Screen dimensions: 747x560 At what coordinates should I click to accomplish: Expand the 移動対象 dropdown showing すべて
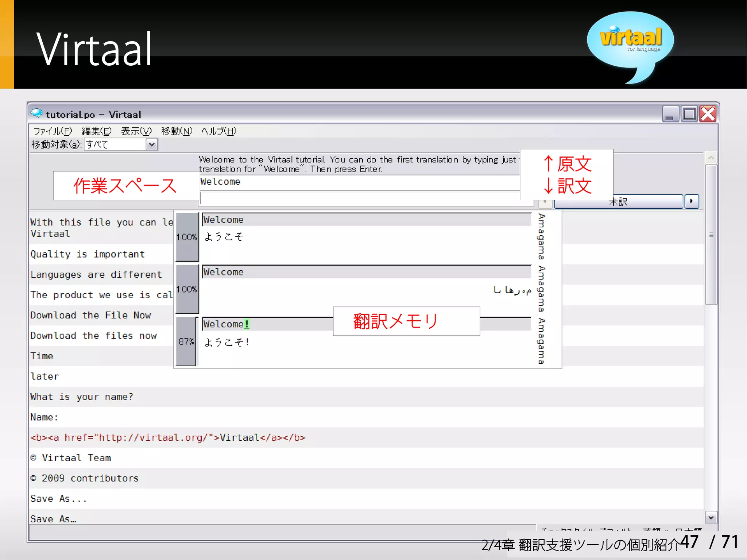click(152, 144)
